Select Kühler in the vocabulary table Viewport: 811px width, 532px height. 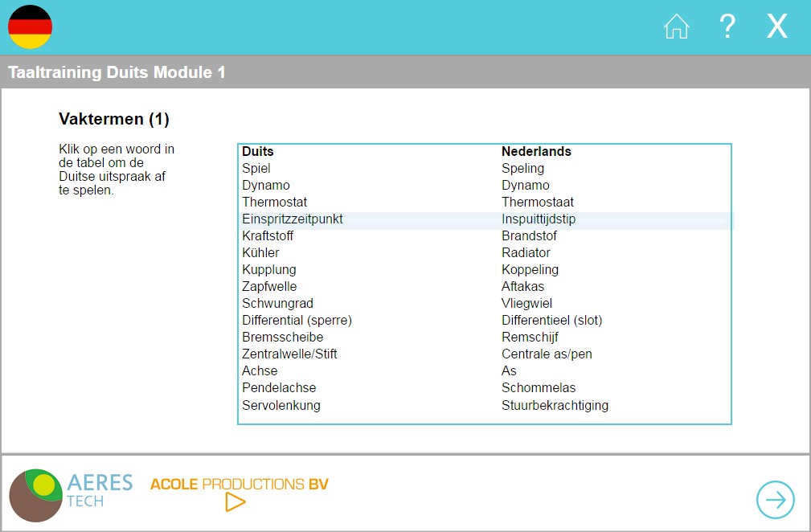click(x=260, y=253)
